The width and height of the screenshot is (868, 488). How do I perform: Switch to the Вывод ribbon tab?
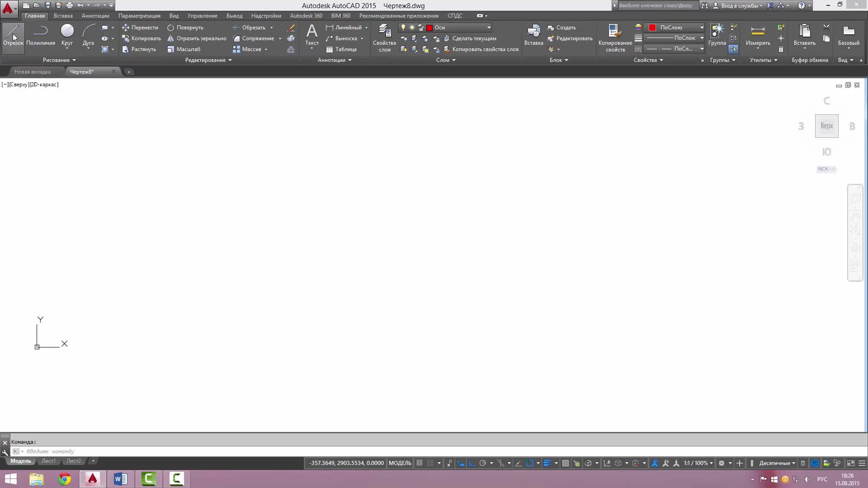(234, 16)
